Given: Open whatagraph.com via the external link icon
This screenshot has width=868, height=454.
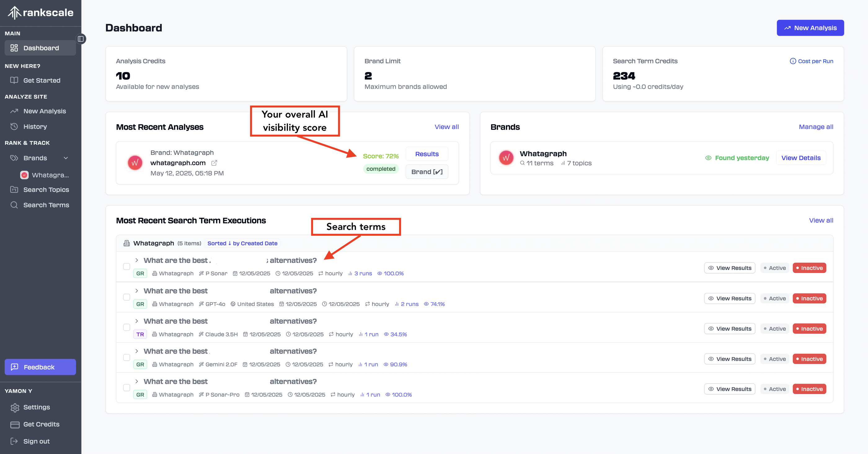Looking at the screenshot, I should pos(215,163).
